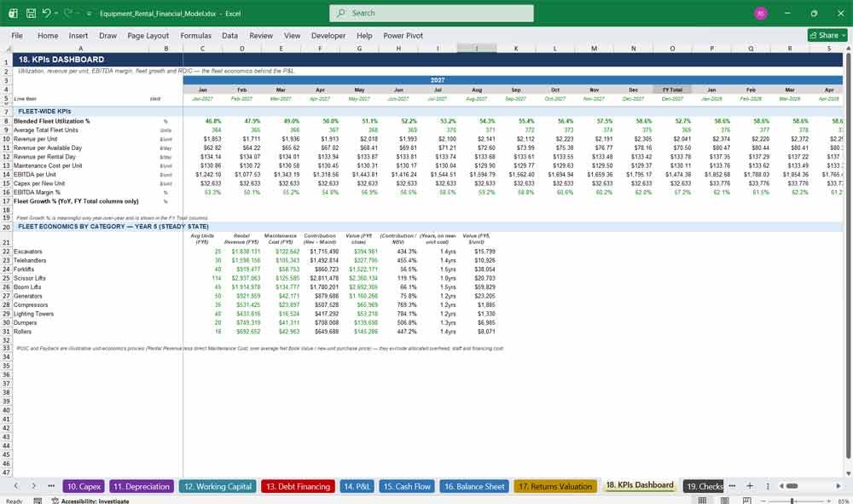853x504 pixels.
Task: Open the Review ribbon tab
Action: pyautogui.click(x=261, y=35)
